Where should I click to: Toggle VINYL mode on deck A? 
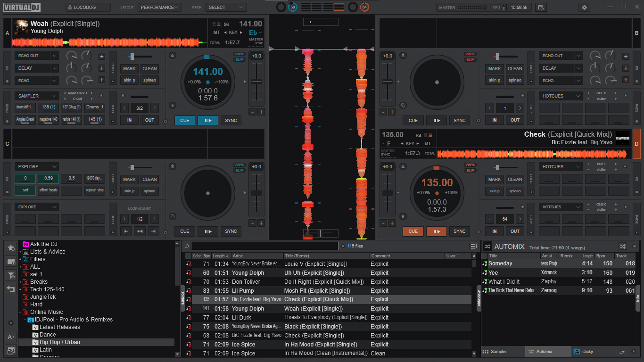pyautogui.click(x=239, y=54)
